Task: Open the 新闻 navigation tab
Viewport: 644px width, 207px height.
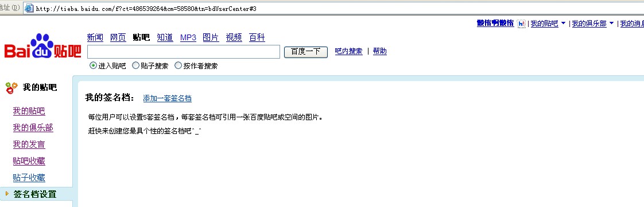Action: click(x=95, y=37)
